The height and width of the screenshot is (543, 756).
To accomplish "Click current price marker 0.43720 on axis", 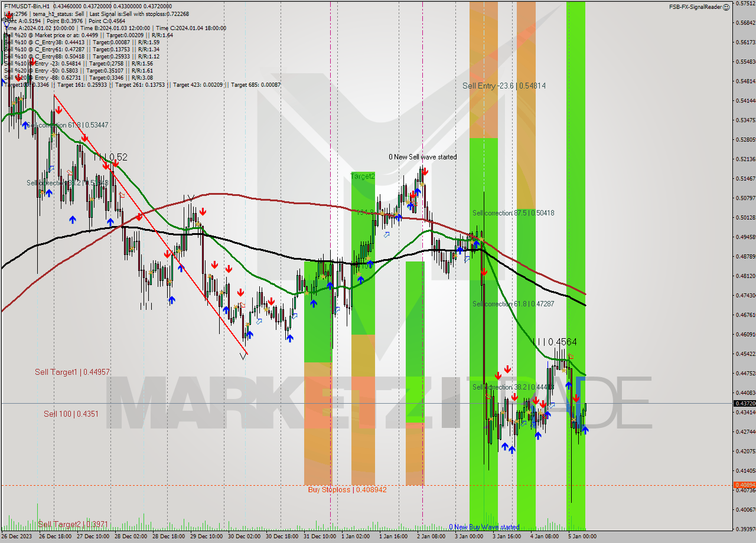I will pos(744,403).
